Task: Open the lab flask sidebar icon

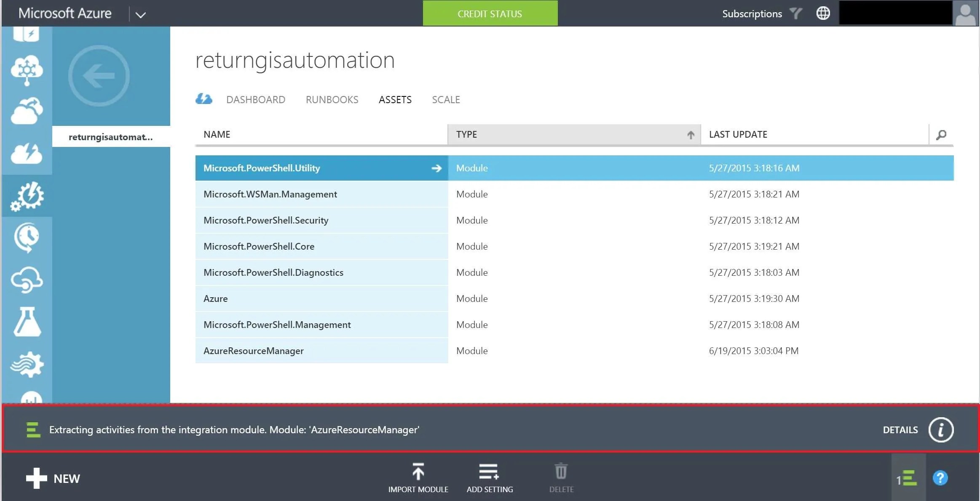Action: point(27,322)
